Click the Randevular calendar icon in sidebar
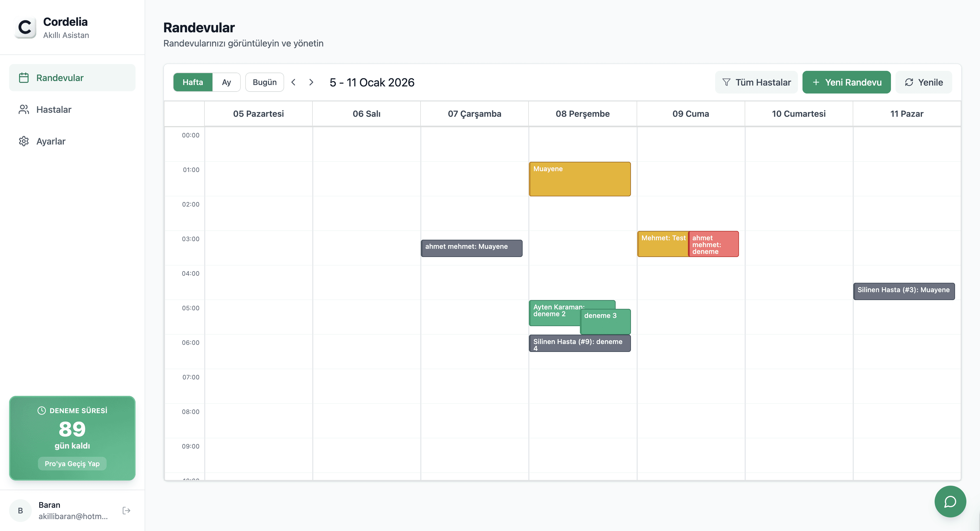 24,78
